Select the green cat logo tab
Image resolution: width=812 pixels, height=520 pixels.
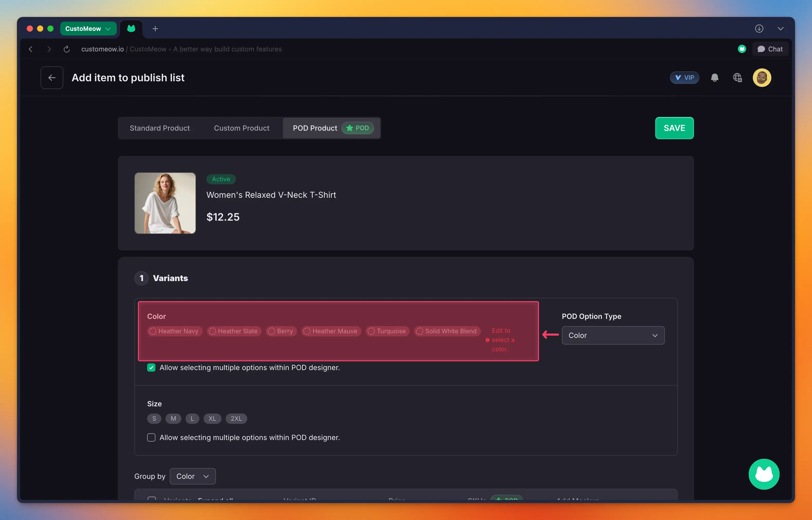[131, 29]
